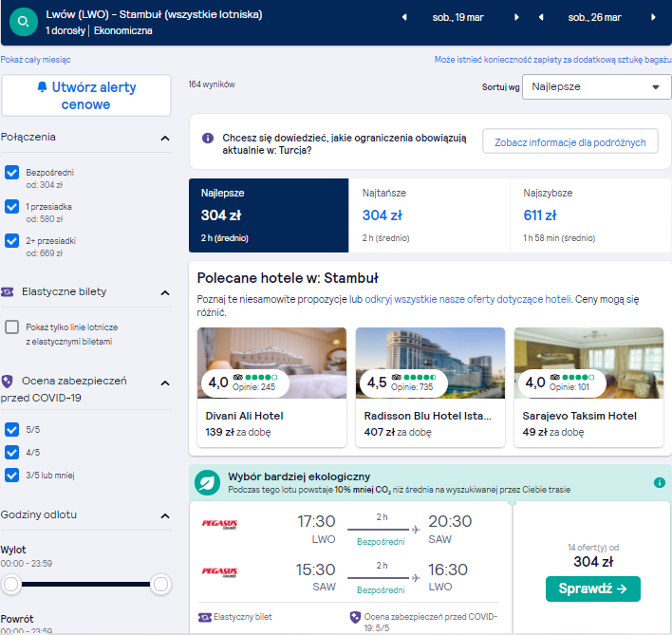Uncheck the 3/5 lub mniej rating
This screenshot has width=672, height=635.
point(12,476)
